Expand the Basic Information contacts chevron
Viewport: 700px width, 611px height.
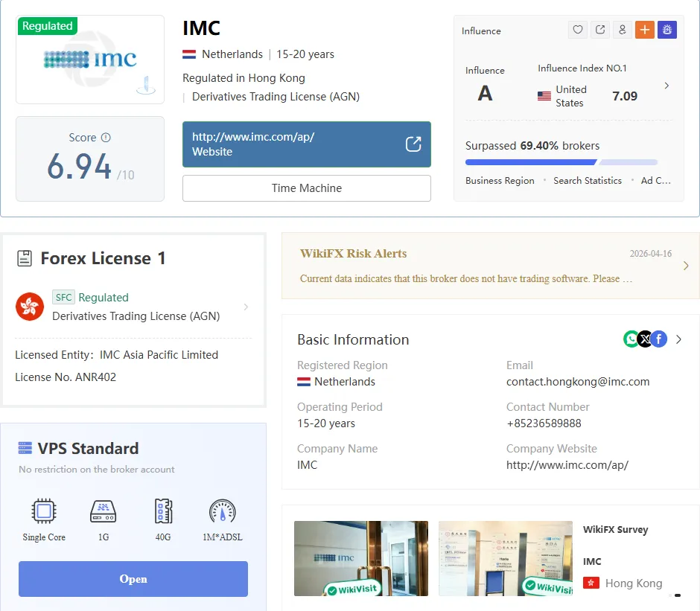coord(678,339)
